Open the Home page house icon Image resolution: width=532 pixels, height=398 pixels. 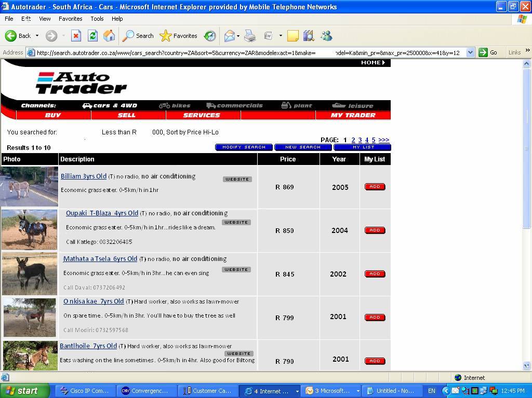[x=109, y=36]
